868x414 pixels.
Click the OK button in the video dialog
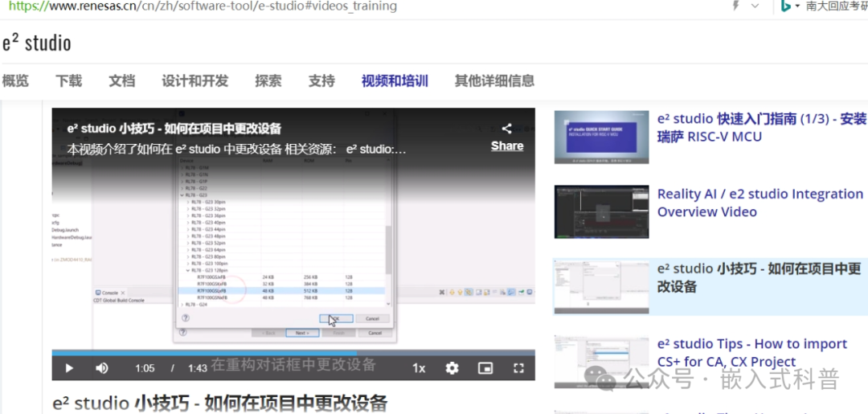coord(336,319)
